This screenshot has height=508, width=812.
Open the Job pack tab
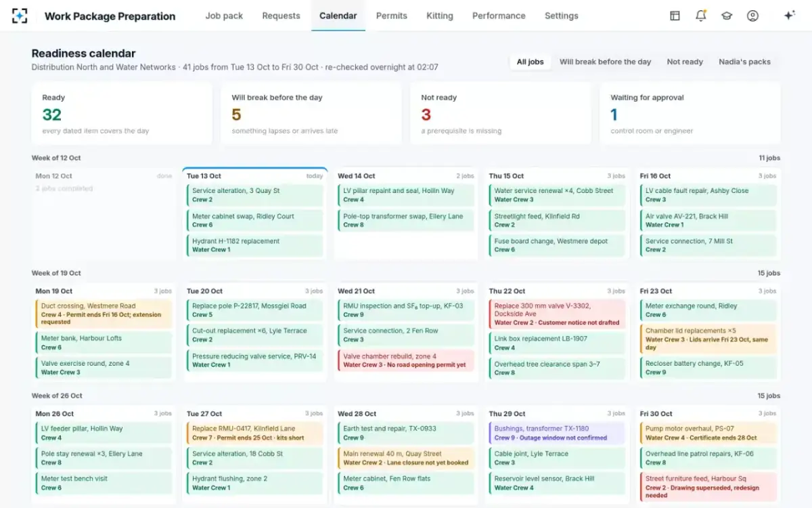224,16
